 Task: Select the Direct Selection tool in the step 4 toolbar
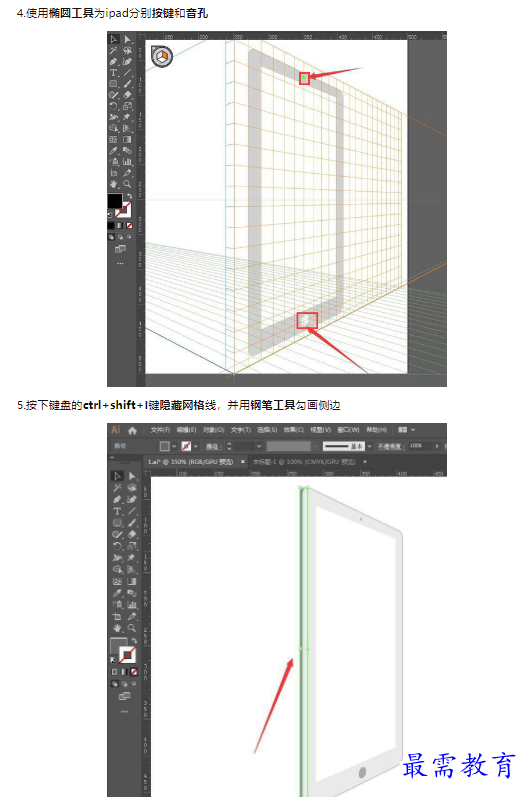pyautogui.click(x=127, y=39)
